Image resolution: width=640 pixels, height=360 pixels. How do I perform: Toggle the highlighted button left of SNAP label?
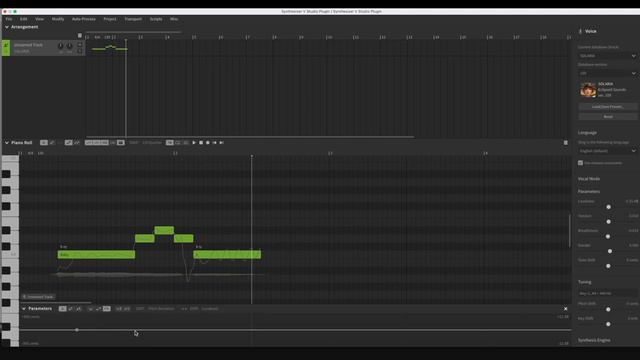tap(121, 142)
